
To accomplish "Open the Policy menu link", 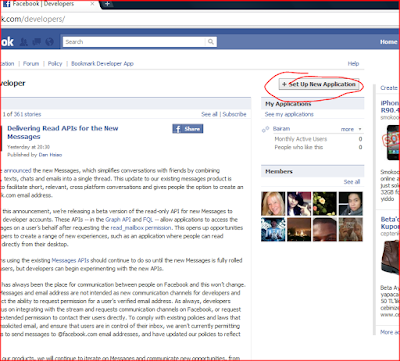I will (55, 64).
